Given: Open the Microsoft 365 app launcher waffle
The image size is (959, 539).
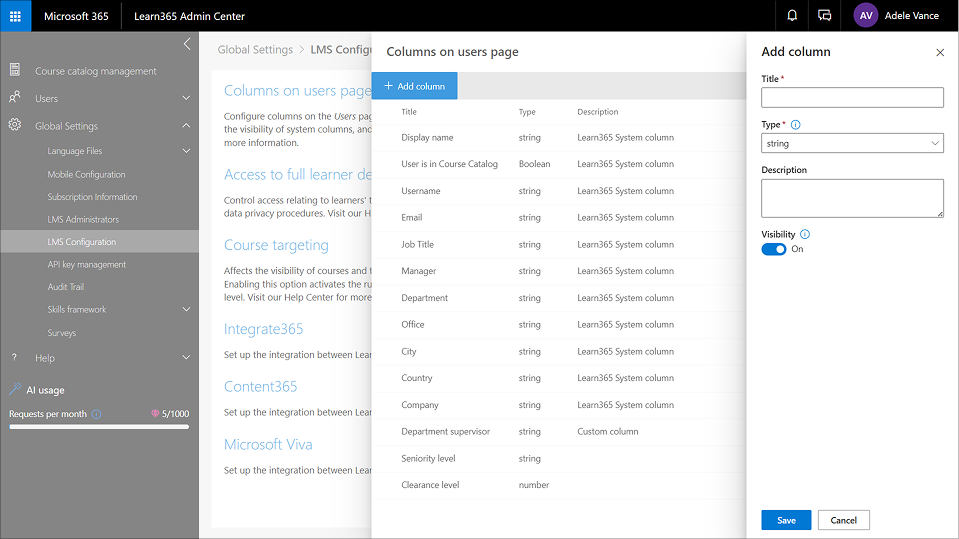Looking at the screenshot, I should point(15,16).
